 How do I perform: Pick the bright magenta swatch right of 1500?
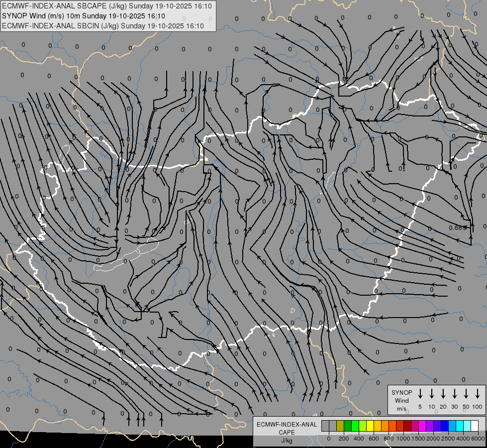[422, 426]
